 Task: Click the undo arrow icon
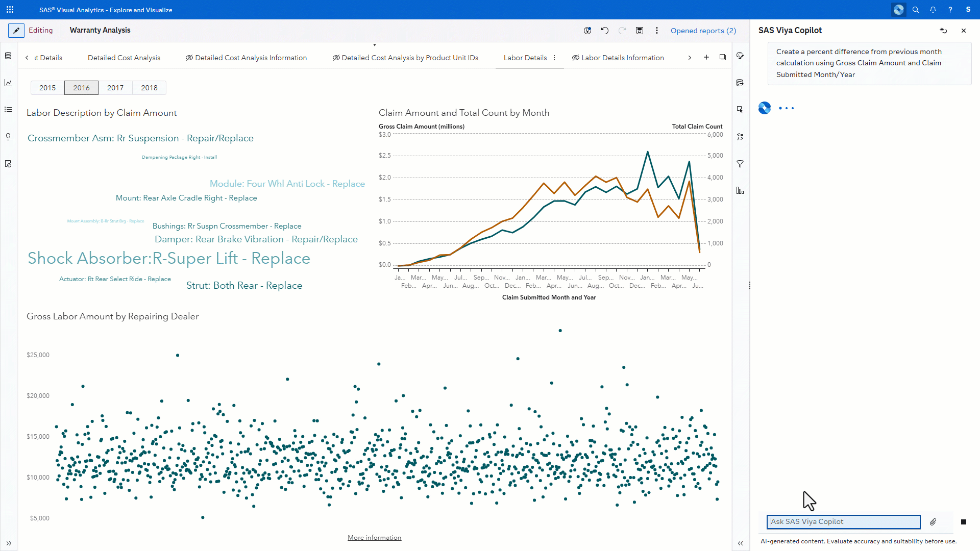[x=605, y=31]
